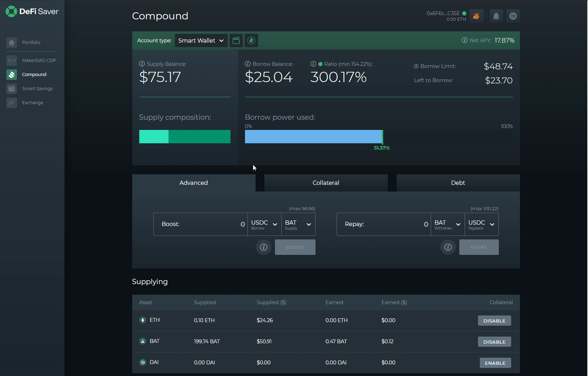Open notifications bell icon
This screenshot has width=588, height=376.
(x=496, y=16)
